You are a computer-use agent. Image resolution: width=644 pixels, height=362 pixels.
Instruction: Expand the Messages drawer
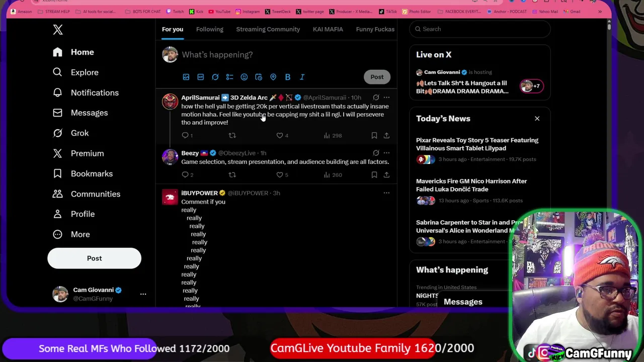(x=463, y=302)
